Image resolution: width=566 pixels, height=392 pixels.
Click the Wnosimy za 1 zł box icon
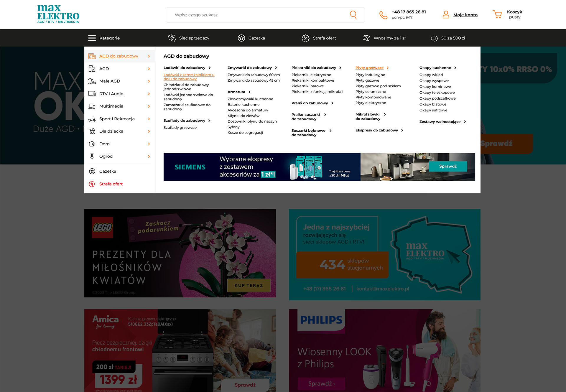click(366, 38)
